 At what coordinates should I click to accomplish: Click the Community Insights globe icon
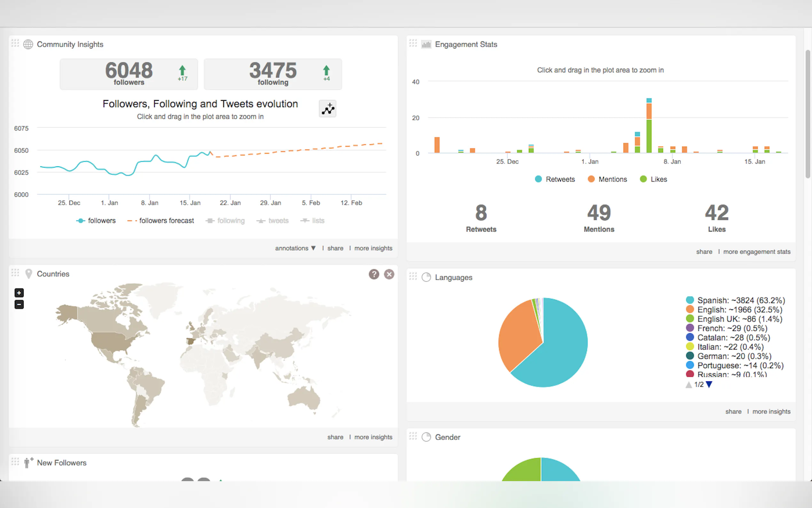pos(28,44)
